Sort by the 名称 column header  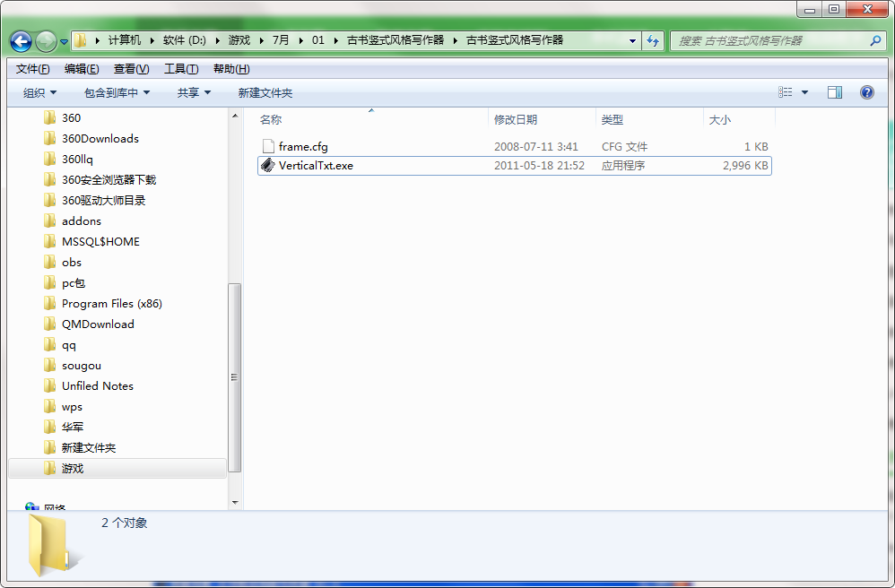point(271,120)
